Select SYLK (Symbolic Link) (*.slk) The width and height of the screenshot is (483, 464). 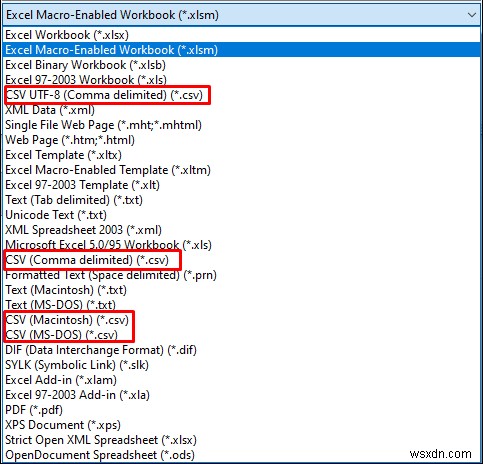point(241,365)
